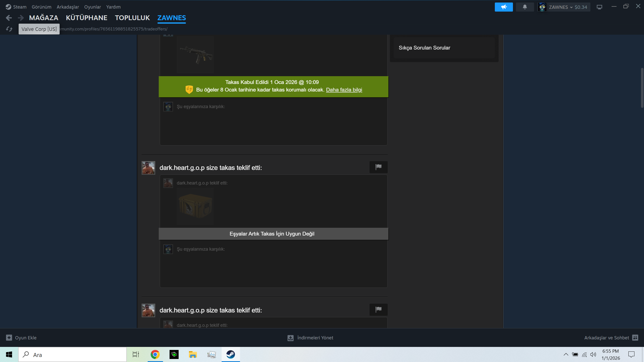
Task: Click the battery icon in the system tray
Action: click(x=575, y=354)
